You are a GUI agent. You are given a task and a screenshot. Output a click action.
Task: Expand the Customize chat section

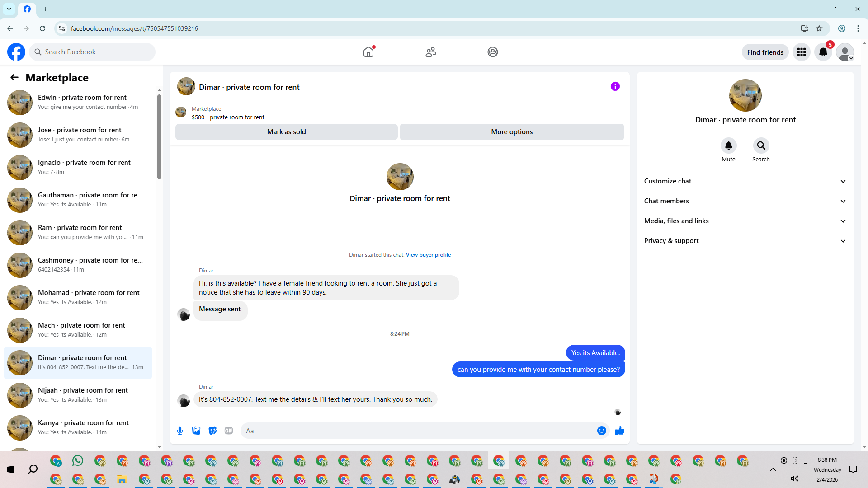click(745, 181)
